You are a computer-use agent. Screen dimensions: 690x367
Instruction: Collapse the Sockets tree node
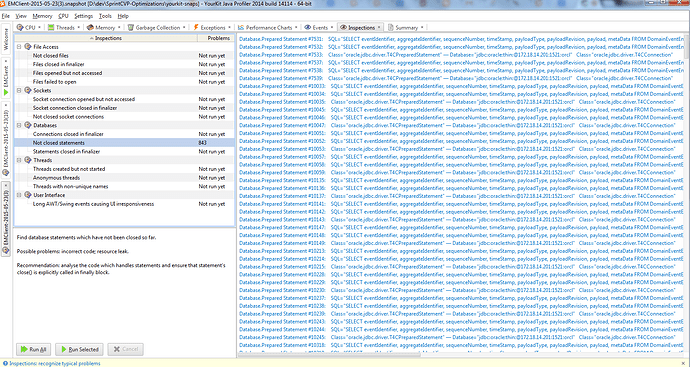coord(19,90)
